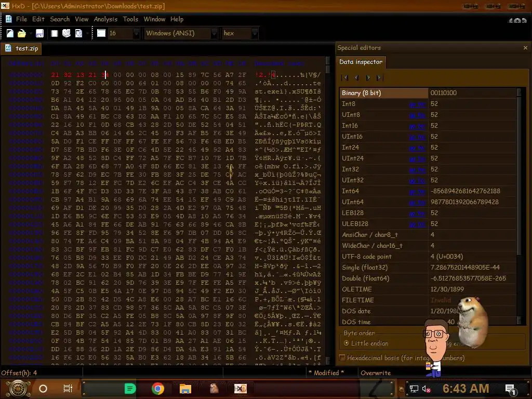This screenshot has width=532, height=399.
Task: Select the Little endian radio button
Action: [346, 343]
